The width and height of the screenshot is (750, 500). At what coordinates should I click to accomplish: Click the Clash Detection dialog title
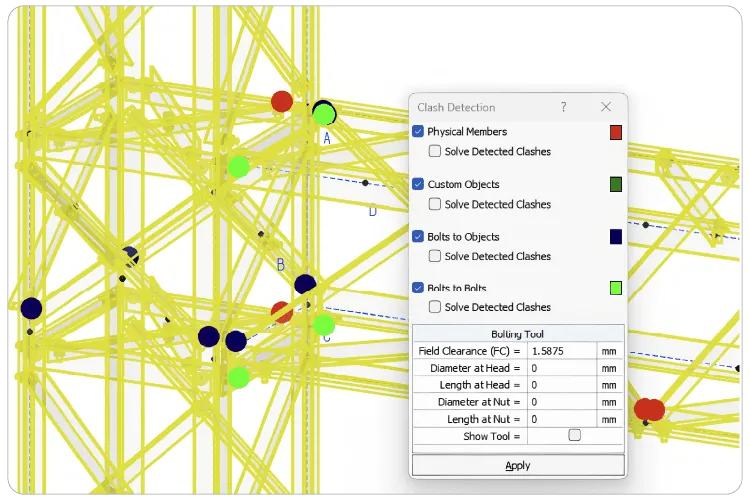[x=456, y=107]
